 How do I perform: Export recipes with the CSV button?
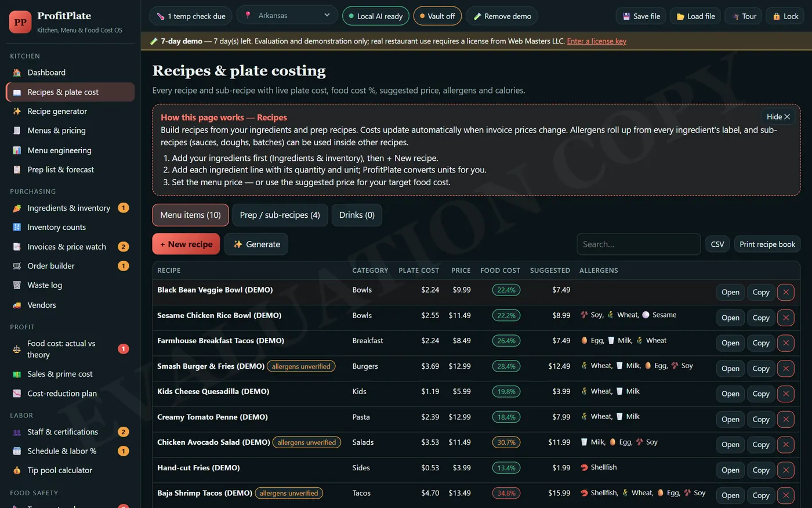[x=717, y=244]
